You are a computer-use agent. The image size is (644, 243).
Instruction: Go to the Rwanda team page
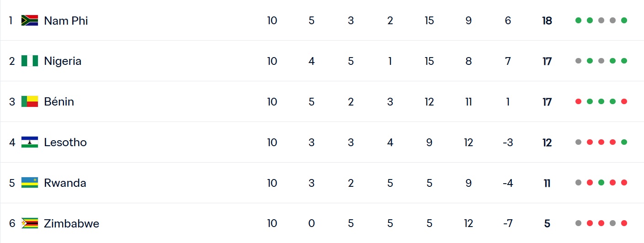point(65,183)
